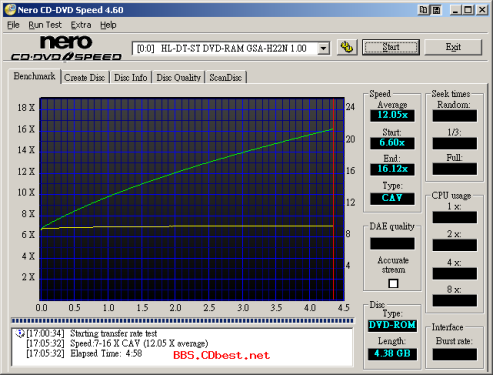Open the File menu

click(13, 25)
